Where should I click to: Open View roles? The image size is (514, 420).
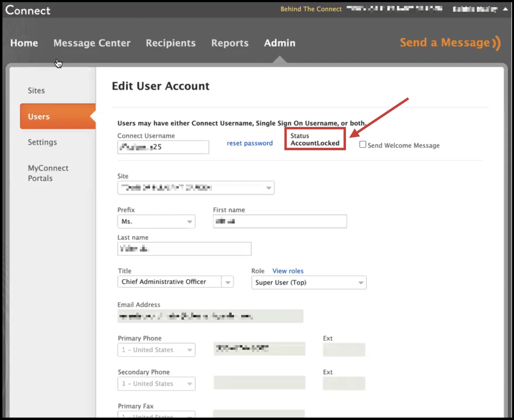(288, 271)
